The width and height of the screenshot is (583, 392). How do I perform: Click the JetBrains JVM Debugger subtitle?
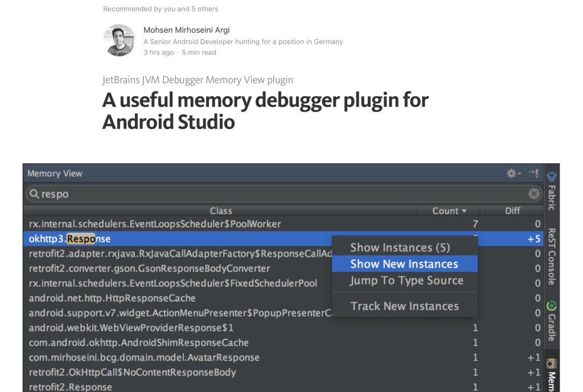tap(198, 80)
